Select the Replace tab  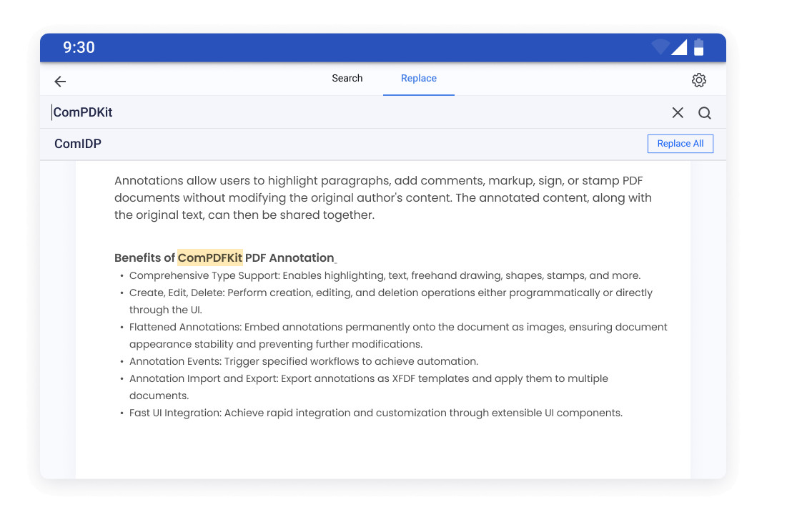click(418, 78)
